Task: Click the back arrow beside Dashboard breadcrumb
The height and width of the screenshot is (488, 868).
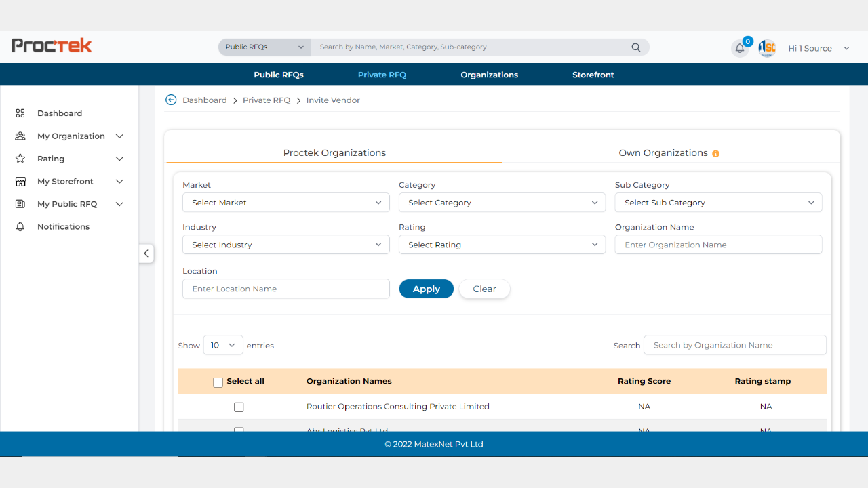Action: (x=171, y=100)
